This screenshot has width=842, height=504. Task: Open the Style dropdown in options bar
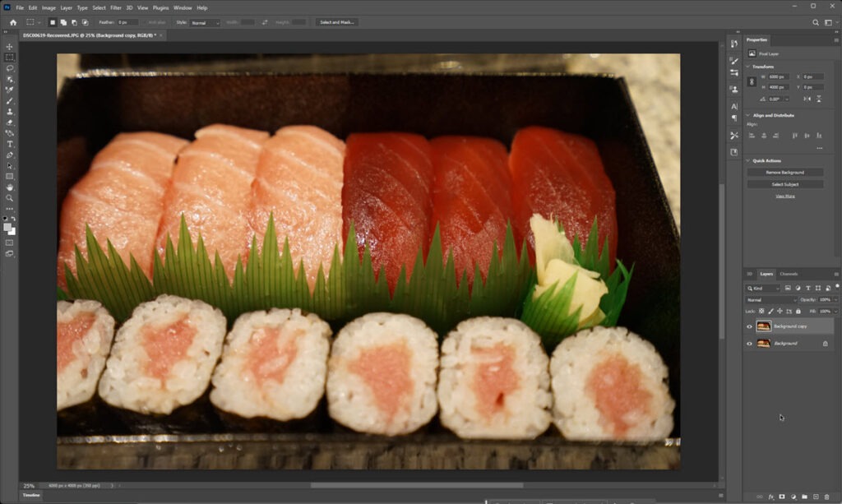[205, 23]
